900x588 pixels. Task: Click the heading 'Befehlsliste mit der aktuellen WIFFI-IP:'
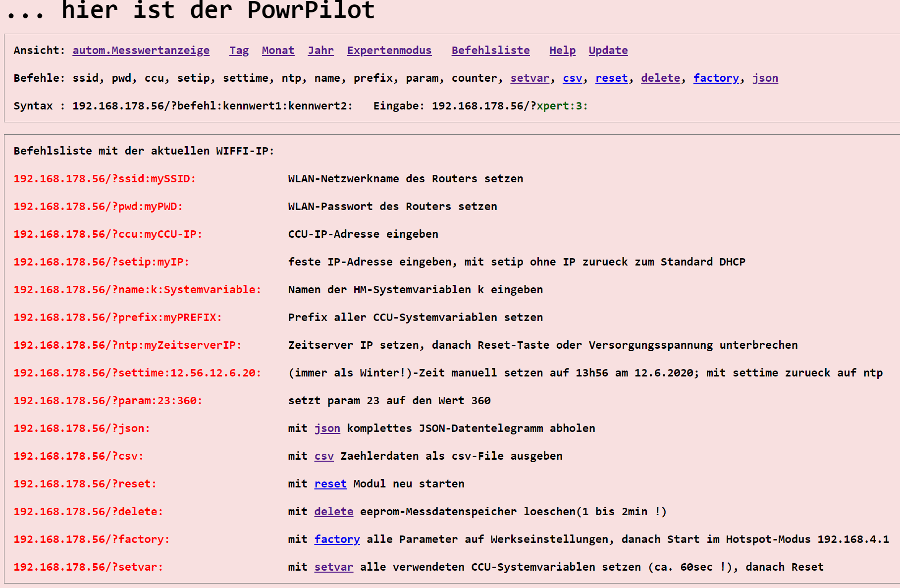[144, 151]
